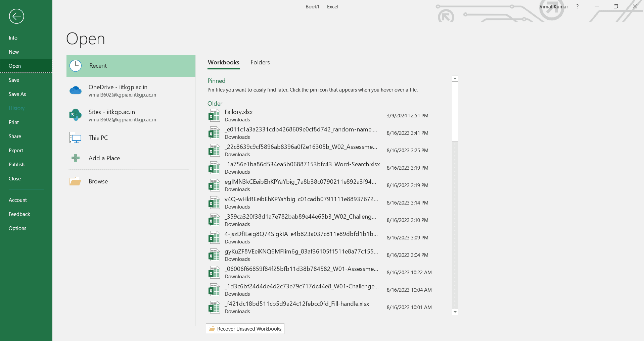This screenshot has width=644, height=341.
Task: Select New from the sidebar
Action: (13, 52)
